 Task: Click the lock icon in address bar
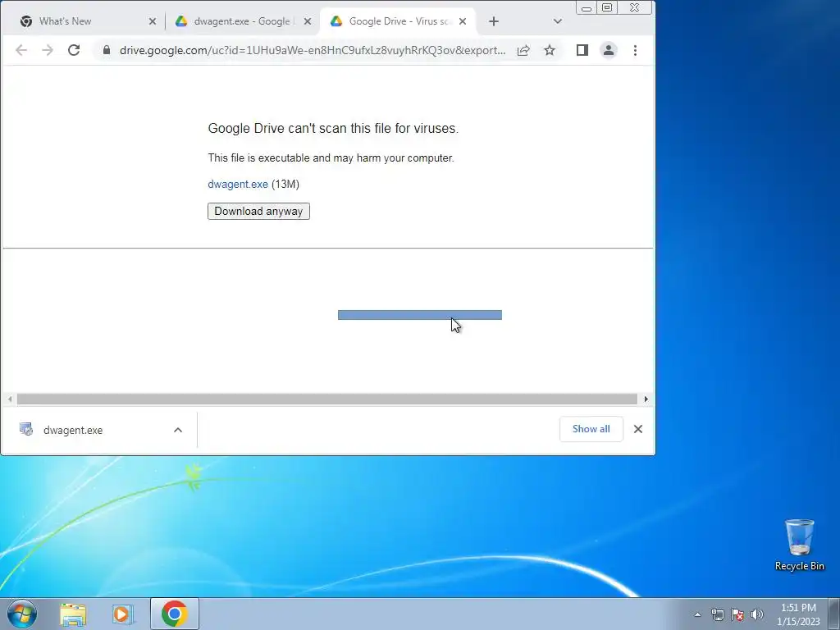[107, 50]
